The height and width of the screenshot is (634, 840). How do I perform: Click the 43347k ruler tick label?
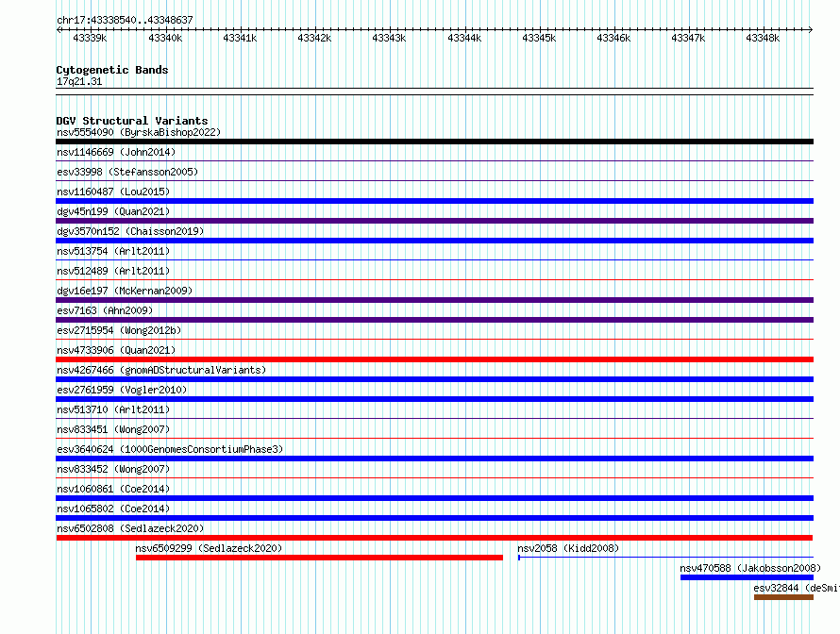(x=688, y=38)
